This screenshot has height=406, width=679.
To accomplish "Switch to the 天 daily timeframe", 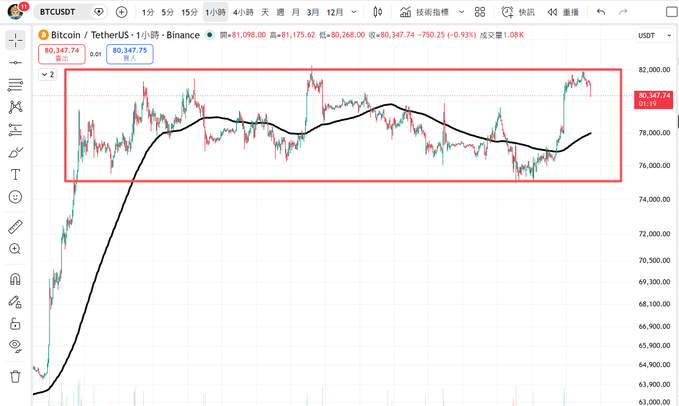I will [265, 12].
